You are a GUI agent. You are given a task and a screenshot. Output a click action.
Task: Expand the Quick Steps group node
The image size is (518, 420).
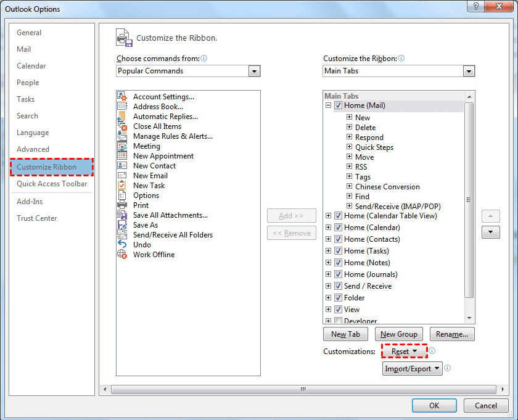(349, 146)
